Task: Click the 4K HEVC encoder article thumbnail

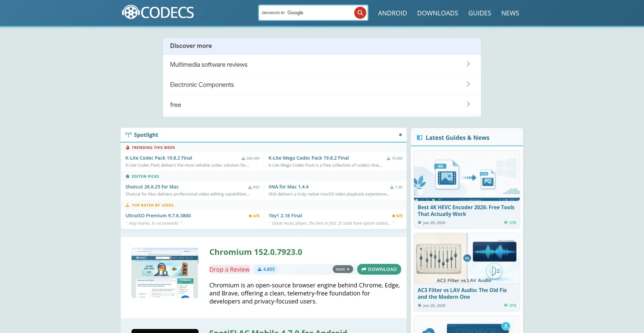Action: (x=467, y=176)
